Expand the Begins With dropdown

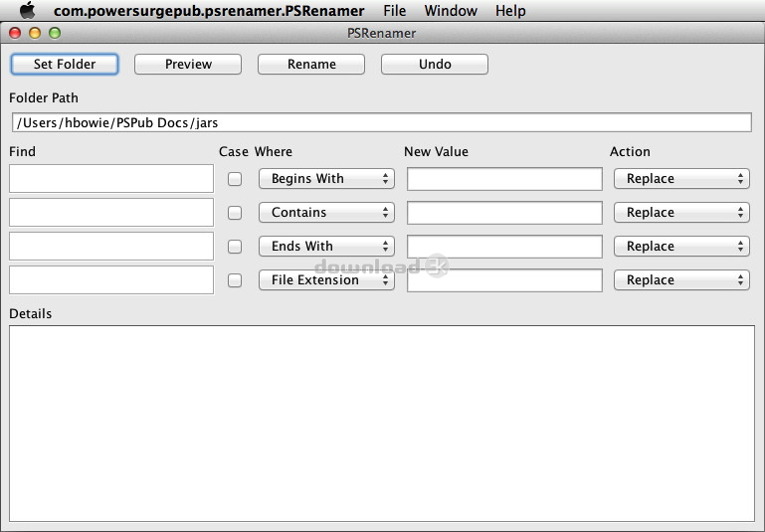[x=326, y=179]
